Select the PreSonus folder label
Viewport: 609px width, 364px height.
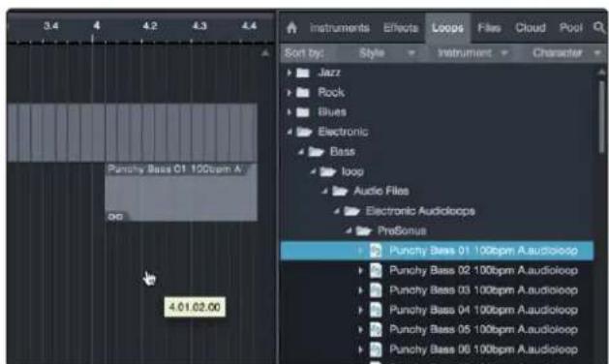coord(402,230)
